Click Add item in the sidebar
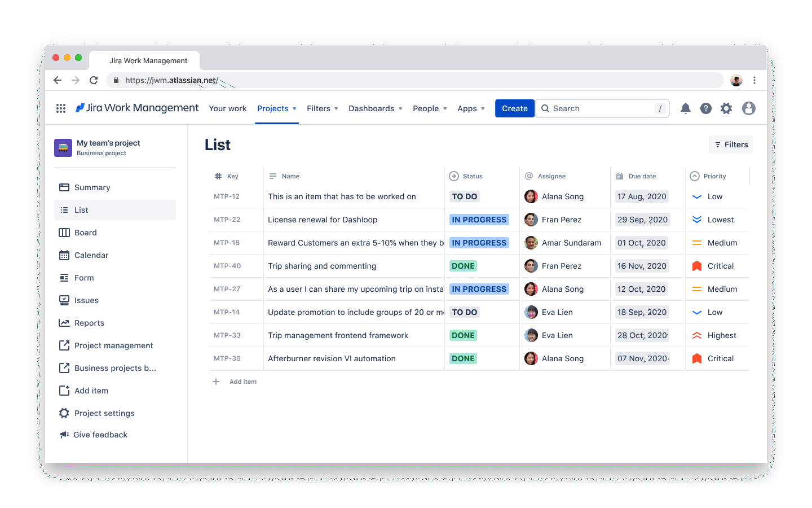The image size is (812, 508). [x=115, y=391]
